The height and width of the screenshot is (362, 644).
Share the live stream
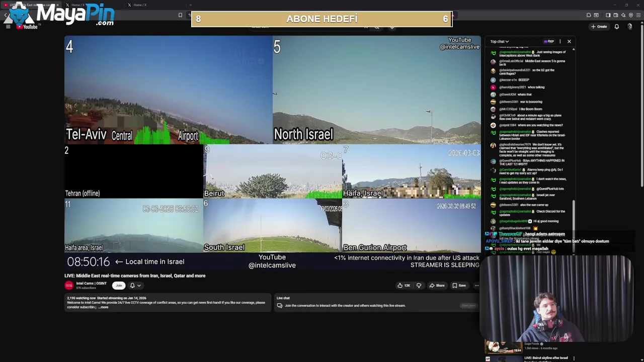pyautogui.click(x=437, y=286)
